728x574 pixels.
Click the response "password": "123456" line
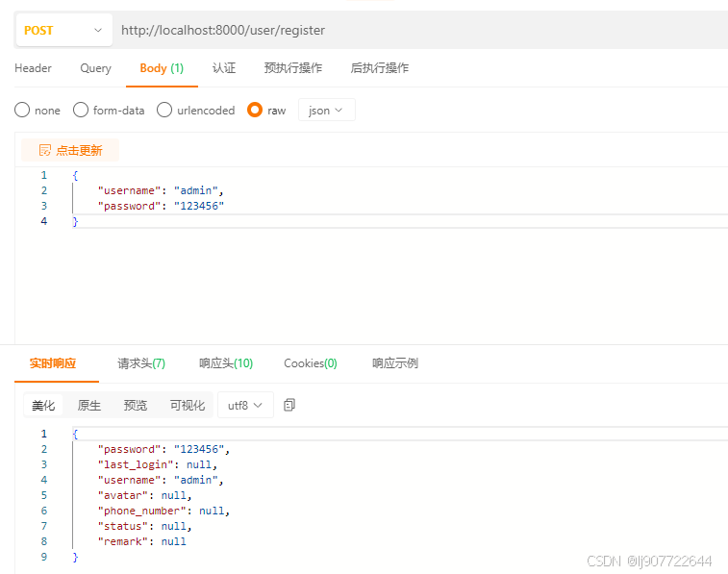click(x=163, y=449)
